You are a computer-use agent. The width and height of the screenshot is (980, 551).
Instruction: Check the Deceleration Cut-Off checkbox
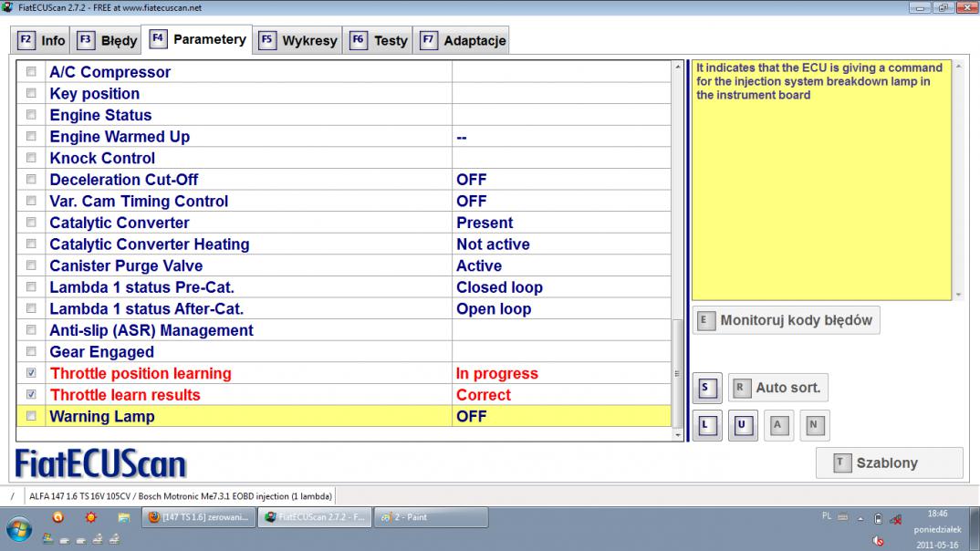(x=31, y=180)
